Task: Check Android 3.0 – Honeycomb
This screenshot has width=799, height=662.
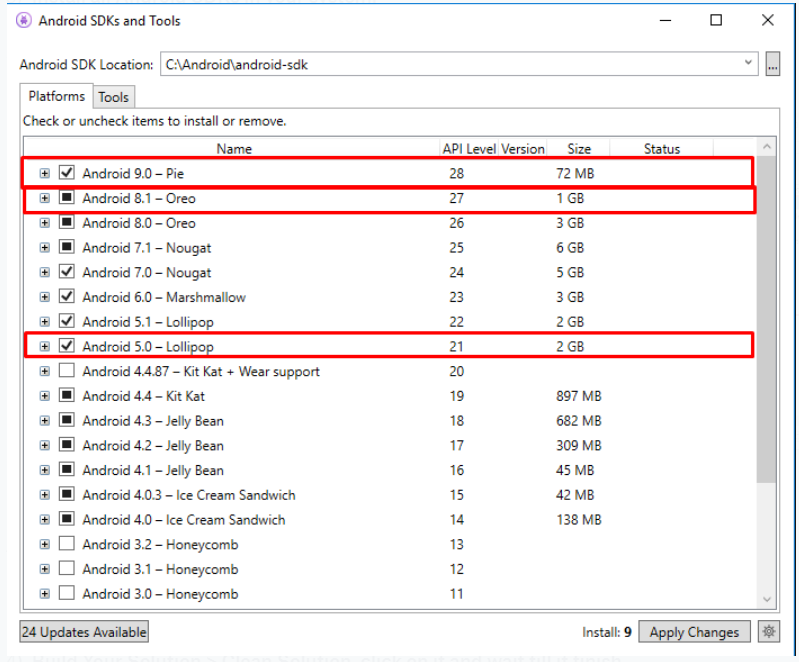Action: (x=67, y=593)
